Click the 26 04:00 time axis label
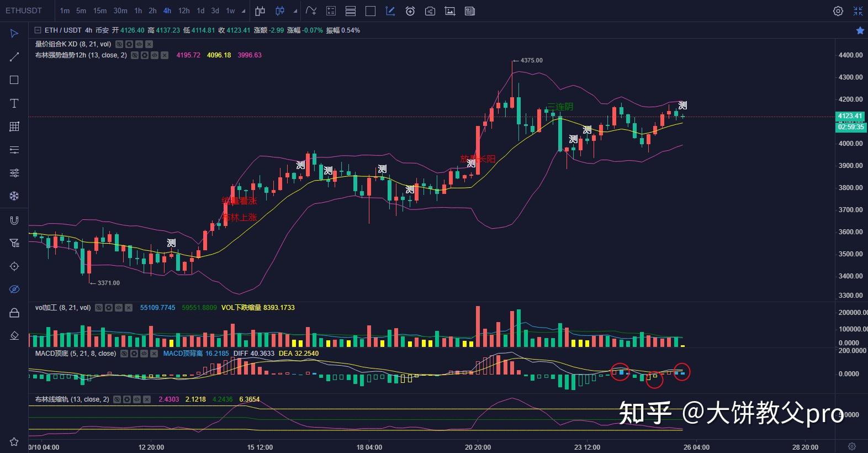Viewport: 868px width, 453px height. coord(696,447)
